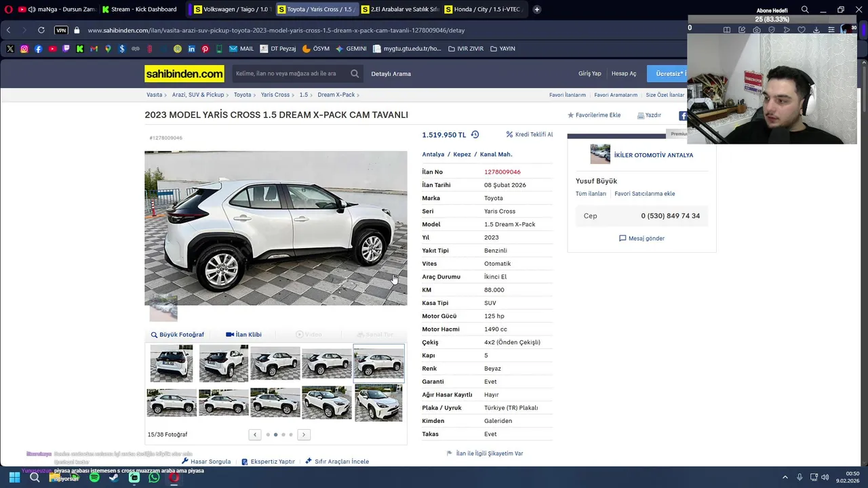Open the Google Maps bookmark icon
The height and width of the screenshot is (488, 868).
[x=108, y=49]
